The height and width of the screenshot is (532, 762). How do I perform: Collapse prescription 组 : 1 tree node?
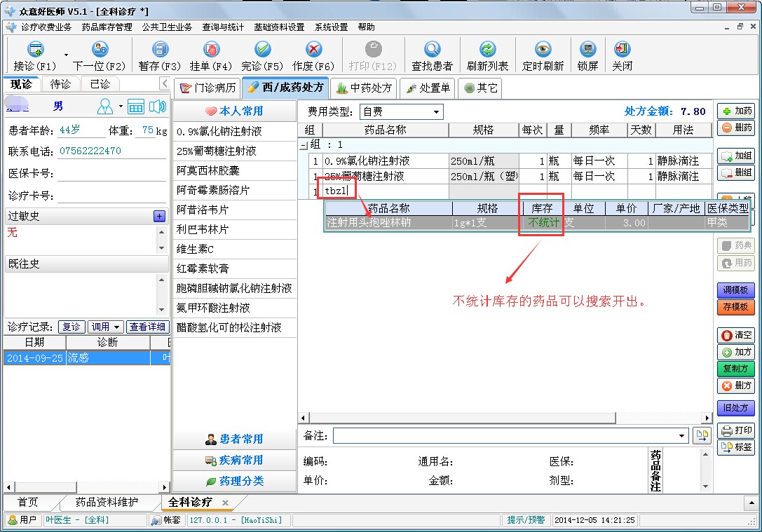tap(304, 145)
